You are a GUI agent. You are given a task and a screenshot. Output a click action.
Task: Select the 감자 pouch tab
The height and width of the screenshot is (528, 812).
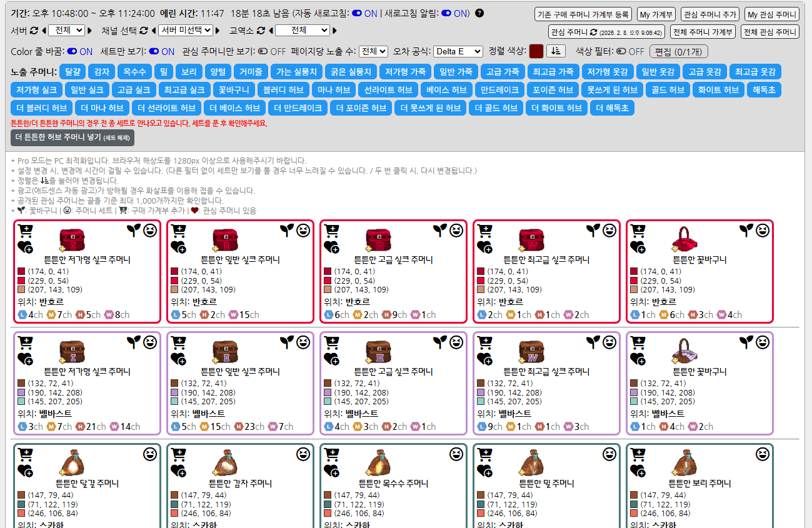click(101, 71)
